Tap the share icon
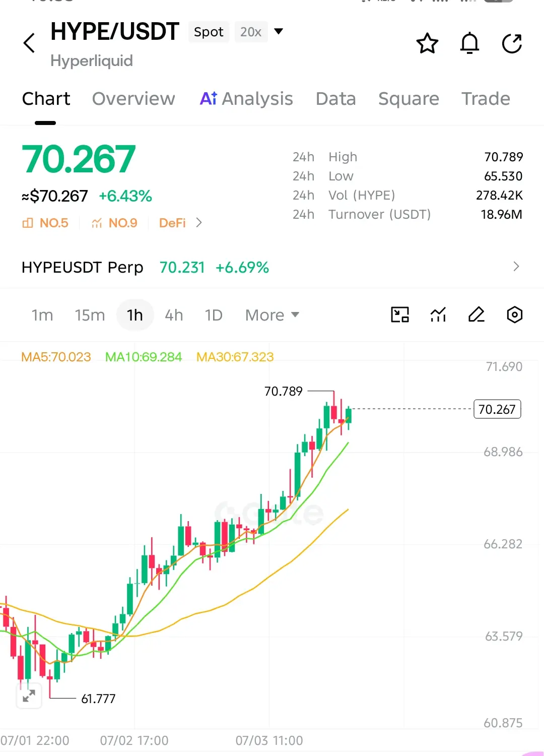Image resolution: width=544 pixels, height=756 pixels. [x=512, y=43]
